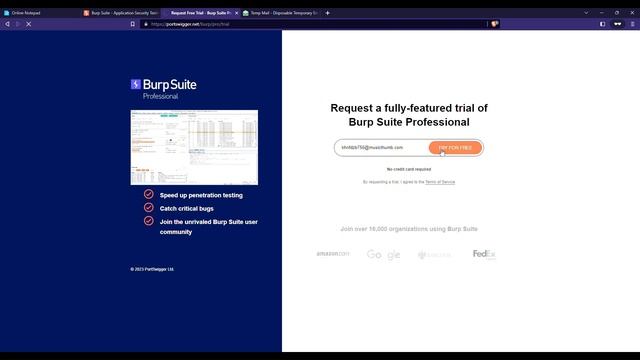
Task: Switch to Burp Suite Application Security tab
Action: pyautogui.click(x=121, y=13)
